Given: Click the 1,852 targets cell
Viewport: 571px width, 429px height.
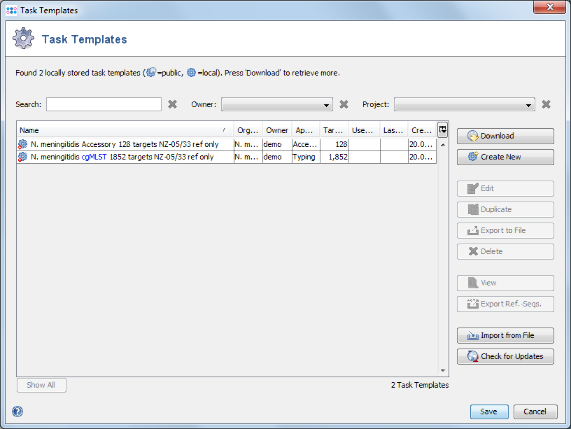Looking at the screenshot, I should [x=334, y=157].
